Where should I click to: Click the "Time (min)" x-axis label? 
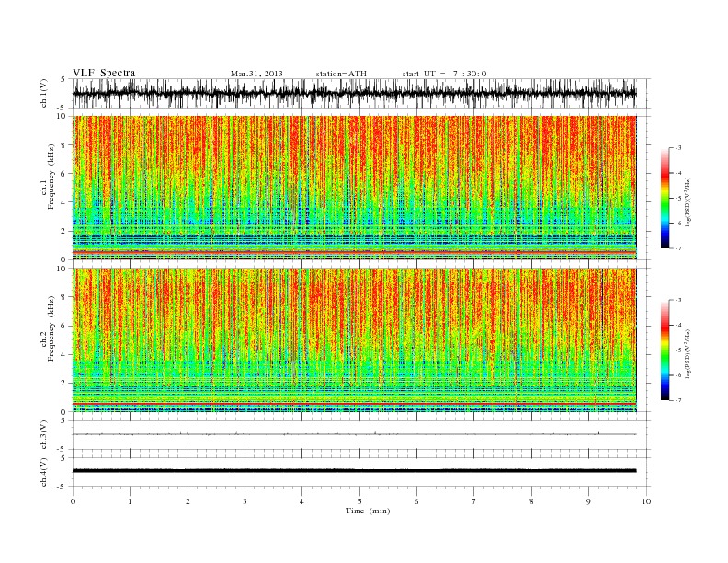coord(368,511)
